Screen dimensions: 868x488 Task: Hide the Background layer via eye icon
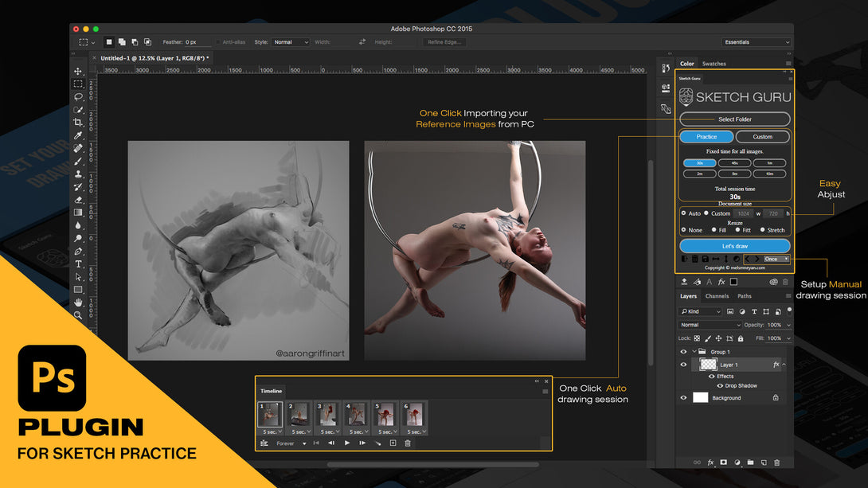coord(683,398)
